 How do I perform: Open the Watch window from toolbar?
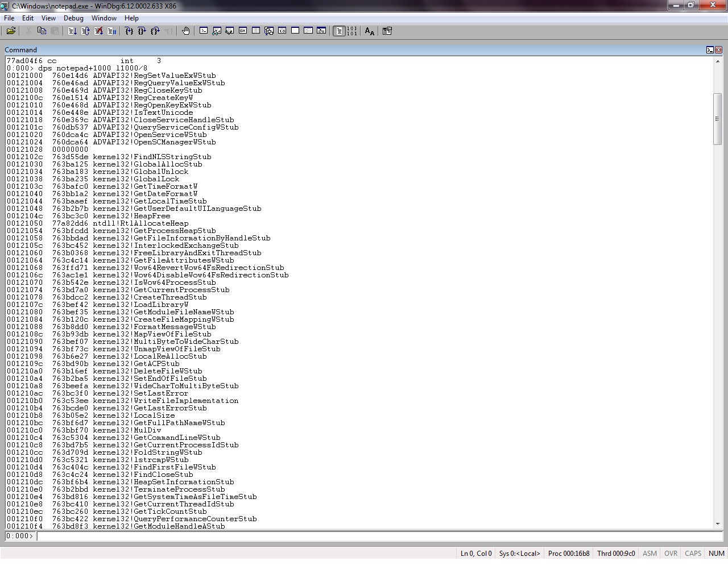click(217, 31)
